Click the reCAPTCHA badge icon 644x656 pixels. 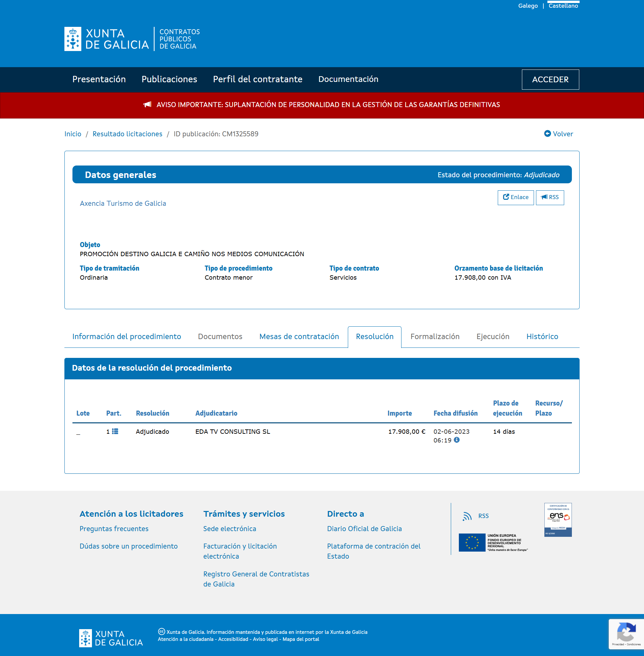point(626,631)
